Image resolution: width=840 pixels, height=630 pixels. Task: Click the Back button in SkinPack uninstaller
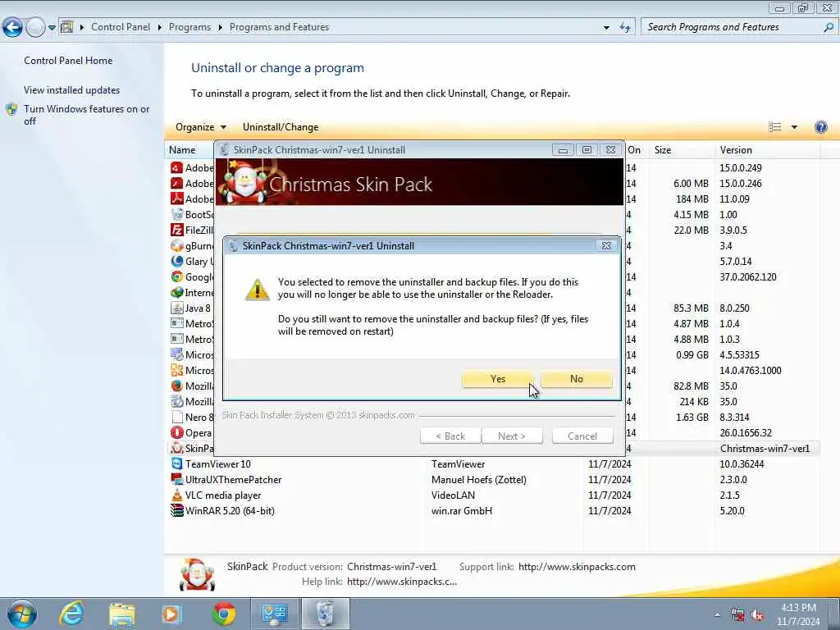point(450,436)
